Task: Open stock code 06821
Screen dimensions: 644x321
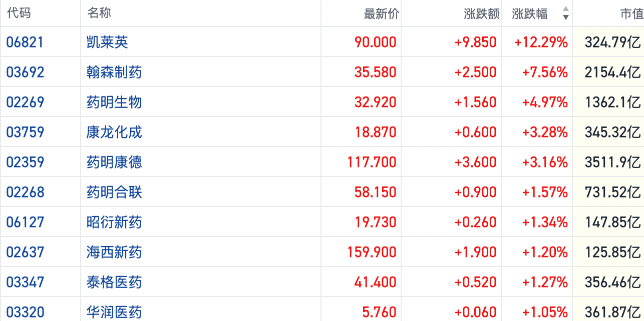Action: click(25, 42)
